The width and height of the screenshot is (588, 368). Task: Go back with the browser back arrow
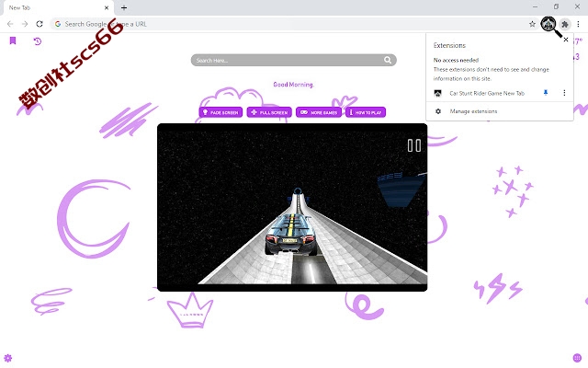[10, 24]
